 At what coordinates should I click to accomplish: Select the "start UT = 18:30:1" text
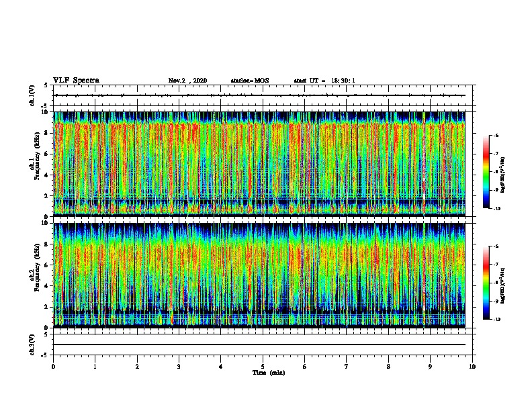(x=324, y=81)
